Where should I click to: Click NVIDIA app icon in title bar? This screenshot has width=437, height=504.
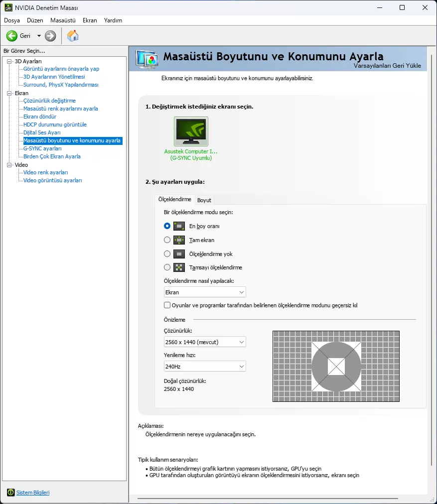pyautogui.click(x=8, y=7)
